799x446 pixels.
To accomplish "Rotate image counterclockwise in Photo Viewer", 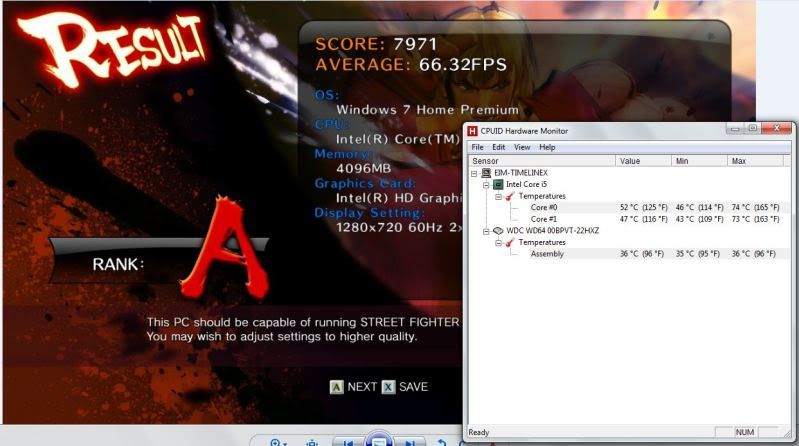I will (x=442, y=442).
